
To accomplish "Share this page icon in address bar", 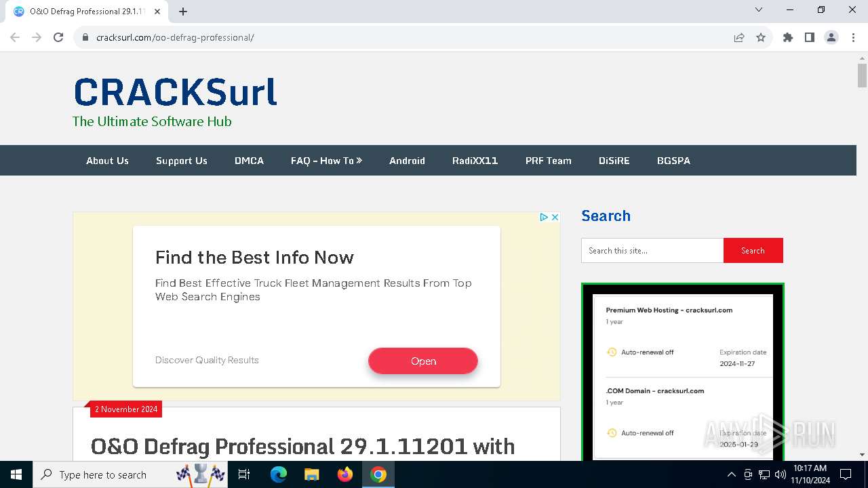I will tap(739, 38).
